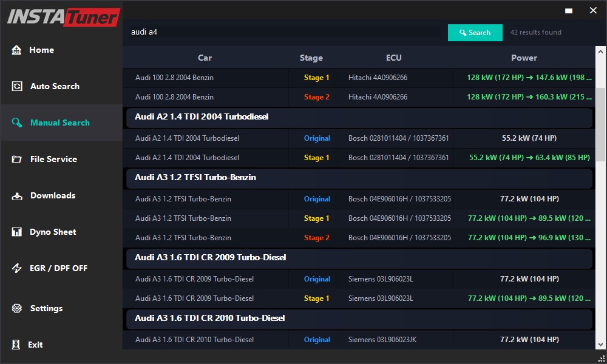Expand the Audi A3 1.6 TDI CR 2010 header
Viewport: 607px width, 364px height.
pyautogui.click(x=358, y=318)
